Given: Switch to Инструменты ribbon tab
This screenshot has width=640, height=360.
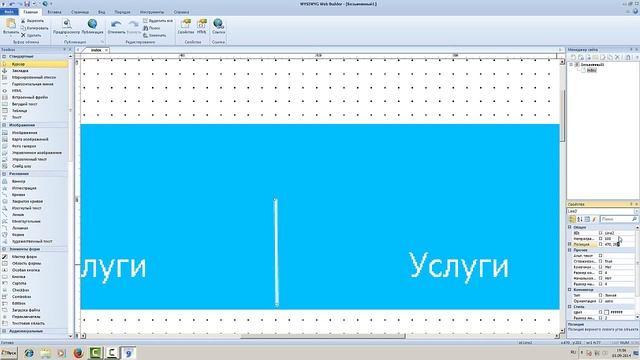Looking at the screenshot, I should 152,12.
